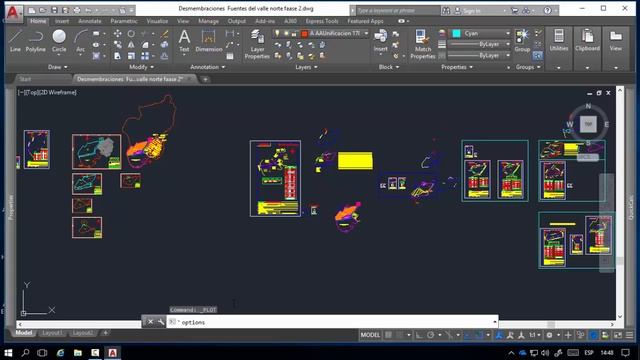Switch to the Start file tab

25,79
